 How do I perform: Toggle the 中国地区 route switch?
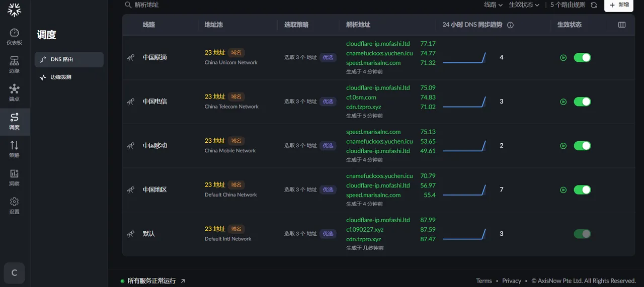[x=582, y=190]
